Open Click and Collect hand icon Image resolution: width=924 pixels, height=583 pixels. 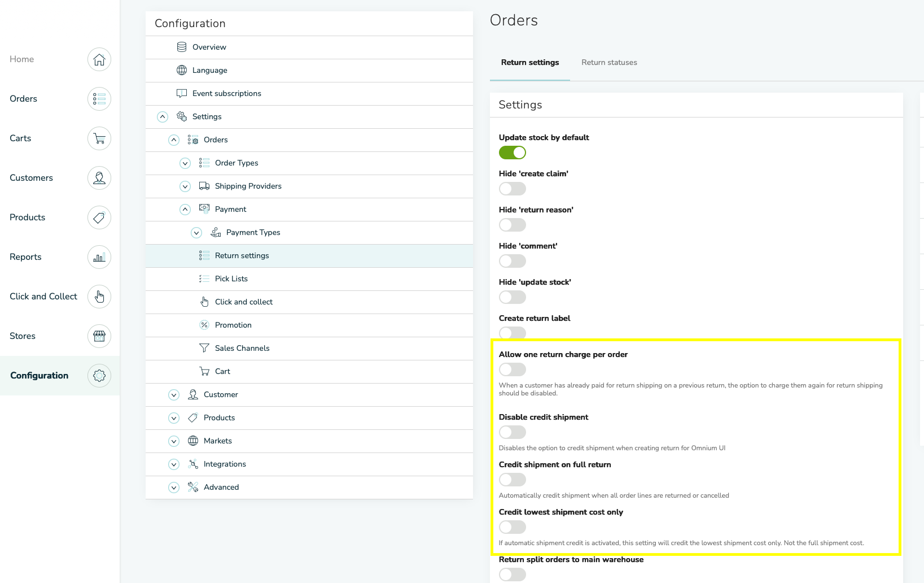pyautogui.click(x=99, y=297)
